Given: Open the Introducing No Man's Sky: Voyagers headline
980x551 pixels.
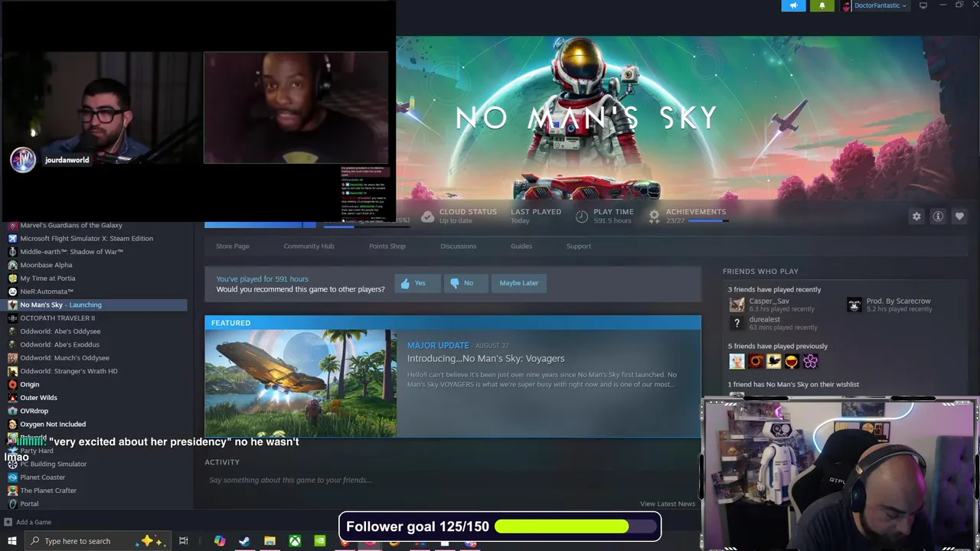Looking at the screenshot, I should click(485, 358).
